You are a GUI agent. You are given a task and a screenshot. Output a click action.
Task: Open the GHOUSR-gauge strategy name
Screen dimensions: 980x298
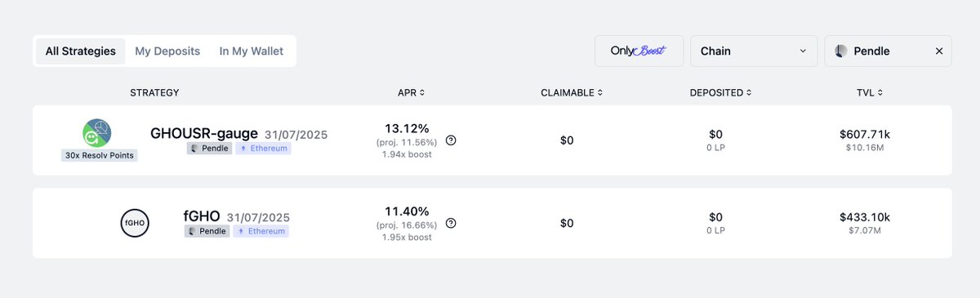(204, 132)
